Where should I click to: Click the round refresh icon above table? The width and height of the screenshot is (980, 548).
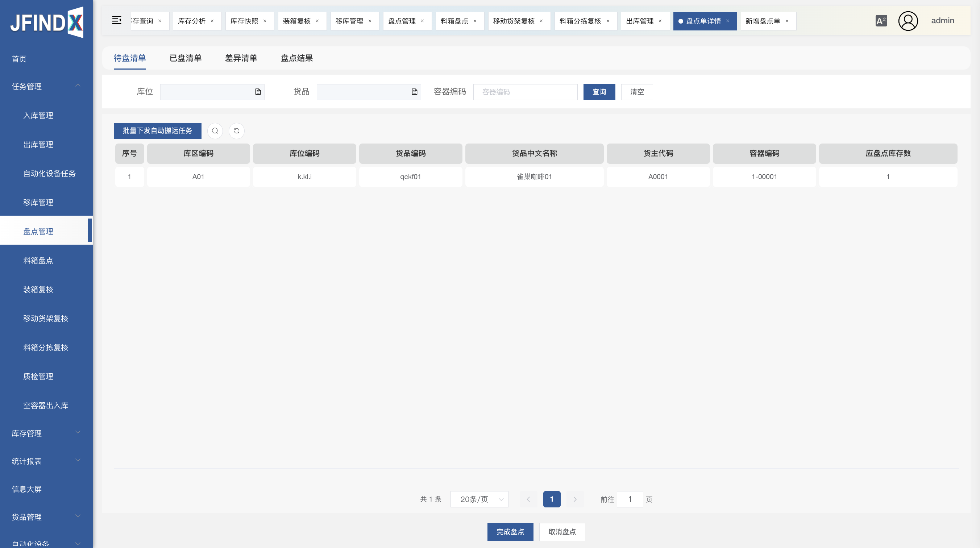[236, 131]
